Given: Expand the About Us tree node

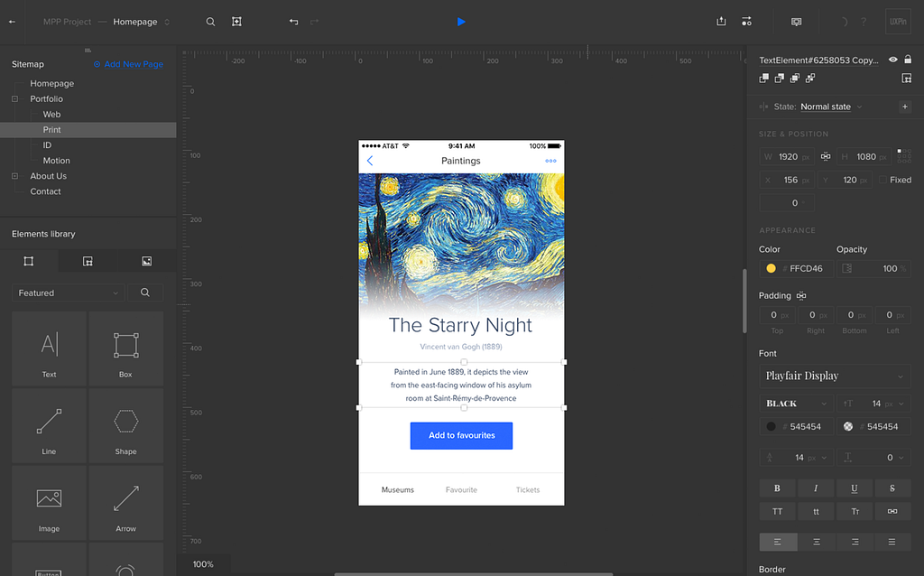Looking at the screenshot, I should tap(14, 176).
